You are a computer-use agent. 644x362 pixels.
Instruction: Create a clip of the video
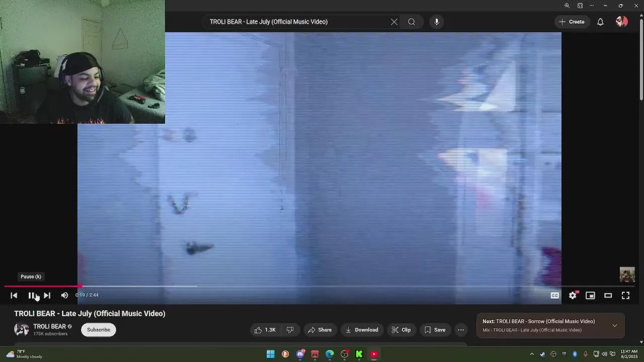(x=401, y=330)
